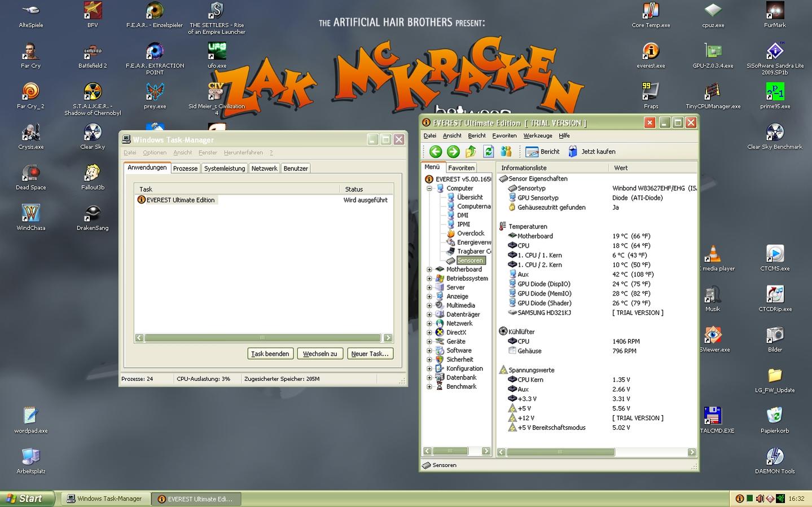Open the Werkzeuge menu in EVEREST

point(538,135)
